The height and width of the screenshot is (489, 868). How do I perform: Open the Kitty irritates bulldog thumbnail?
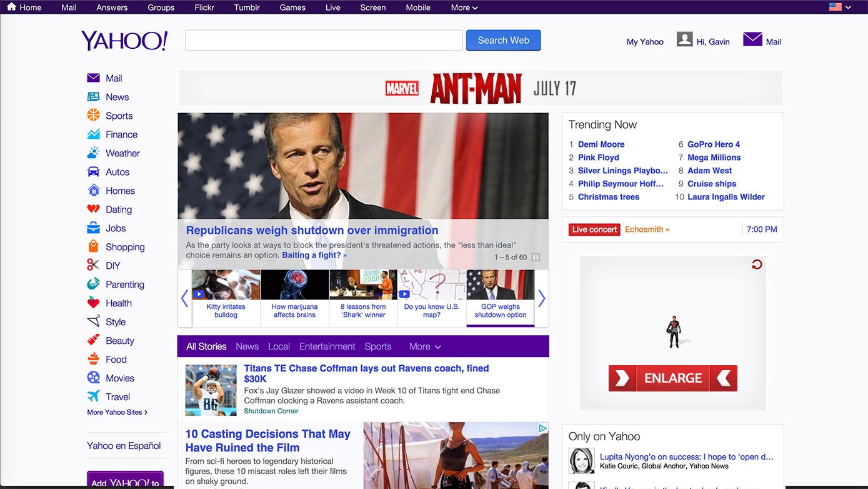[226, 298]
